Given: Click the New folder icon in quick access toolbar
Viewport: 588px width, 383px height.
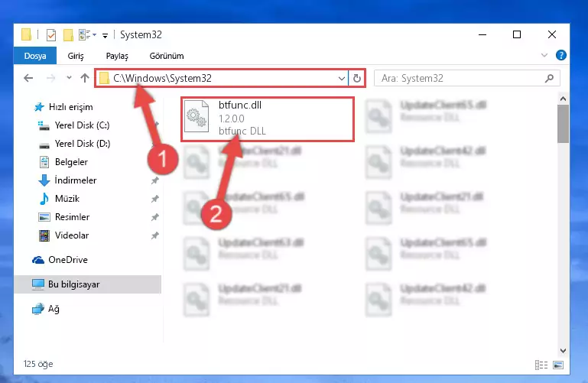Looking at the screenshot, I should [x=68, y=35].
